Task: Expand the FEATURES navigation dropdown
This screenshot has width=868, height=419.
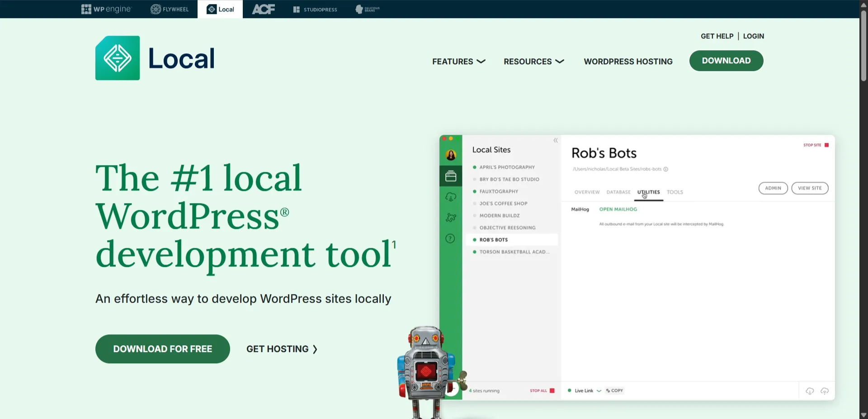Action: (x=458, y=62)
